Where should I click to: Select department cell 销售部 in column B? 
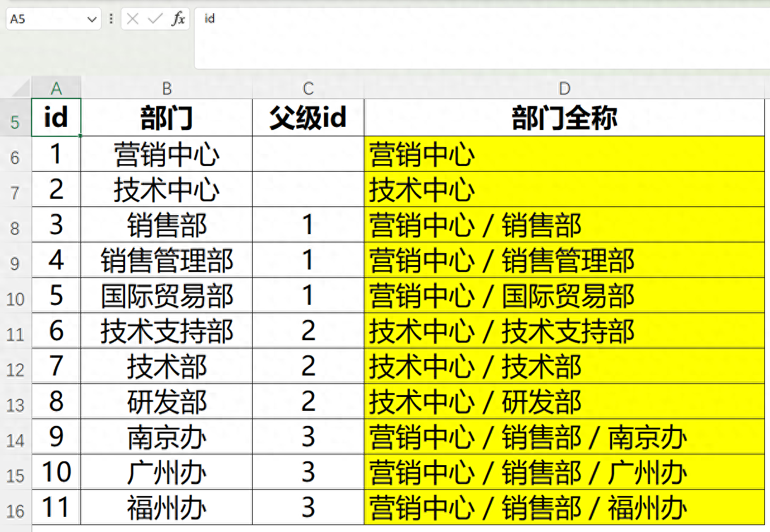tap(167, 224)
